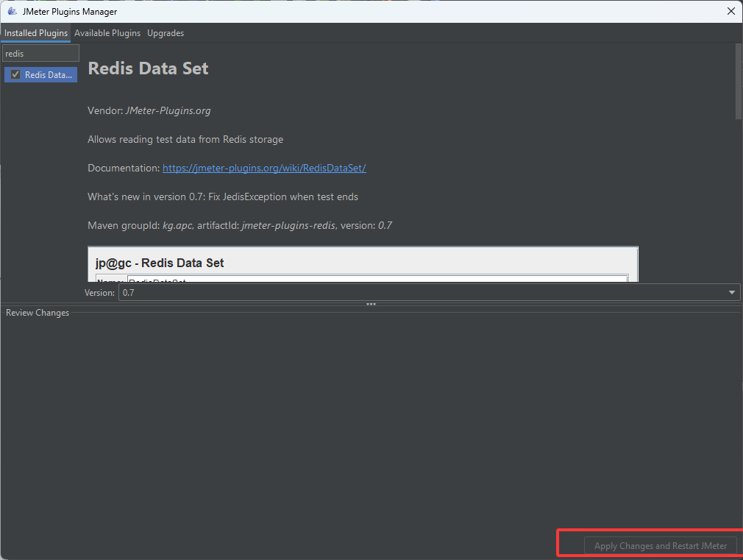Close the JMeter Plugins Manager window
This screenshot has height=560, width=743.
(731, 11)
